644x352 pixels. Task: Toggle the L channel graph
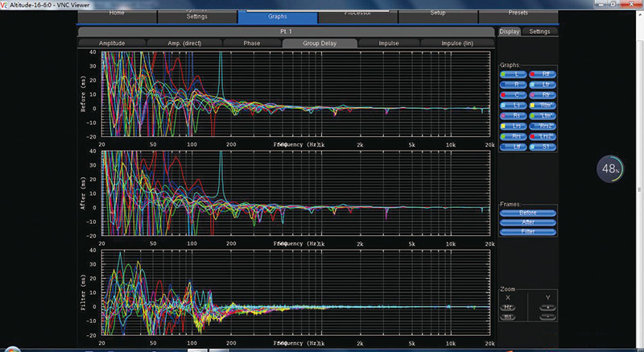pyautogui.click(x=514, y=74)
